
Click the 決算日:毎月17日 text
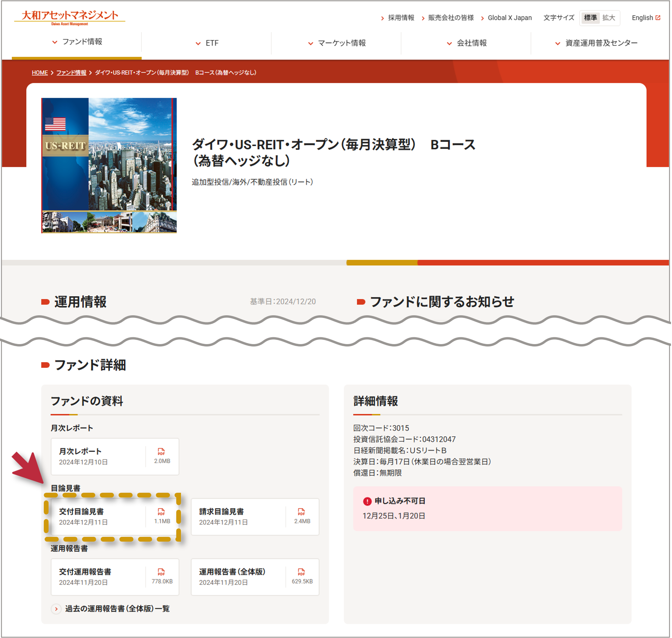(x=423, y=462)
